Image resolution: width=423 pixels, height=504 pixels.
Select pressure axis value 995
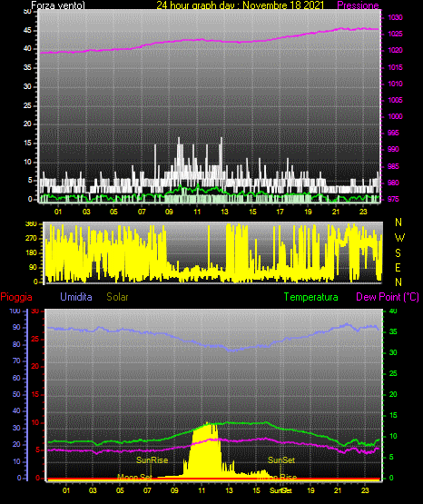pyautogui.click(x=394, y=133)
